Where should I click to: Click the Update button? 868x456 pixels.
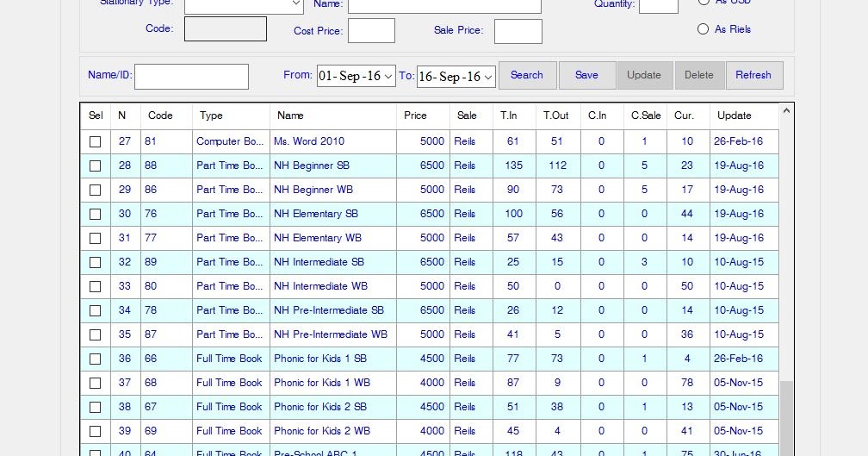[644, 75]
